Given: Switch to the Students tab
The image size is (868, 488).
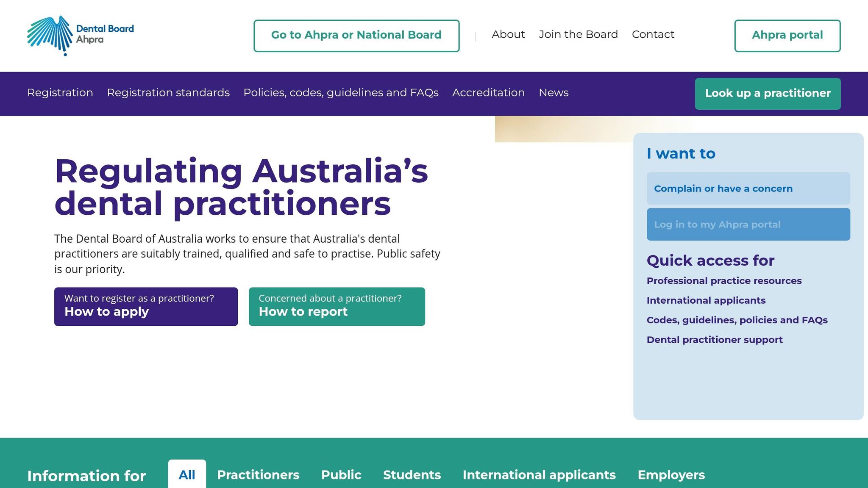Looking at the screenshot, I should [412, 475].
